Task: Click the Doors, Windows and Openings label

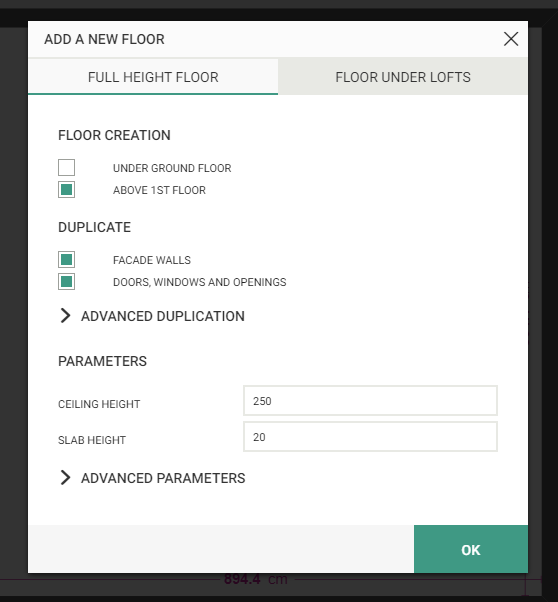Action: coord(199,282)
